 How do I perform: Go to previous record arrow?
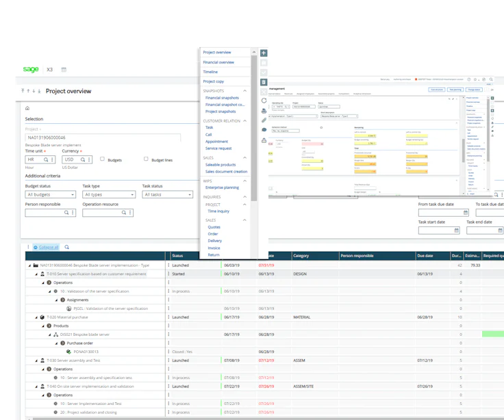(28, 91)
